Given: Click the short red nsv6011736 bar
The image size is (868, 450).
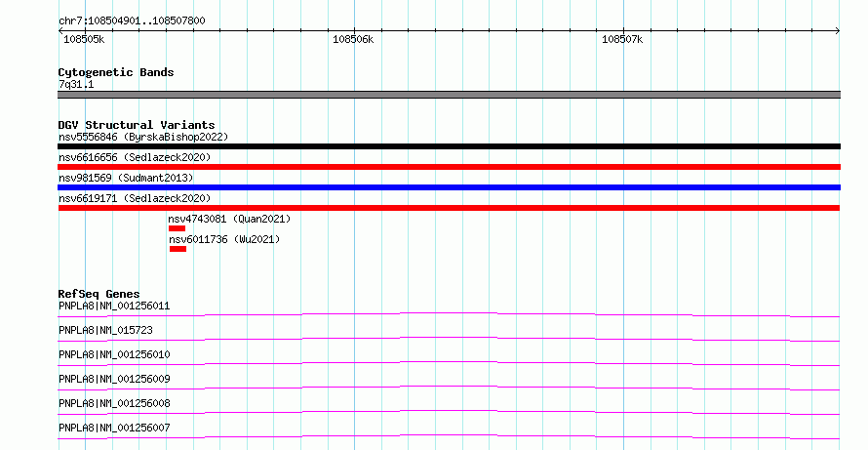Looking at the screenshot, I should (178, 249).
